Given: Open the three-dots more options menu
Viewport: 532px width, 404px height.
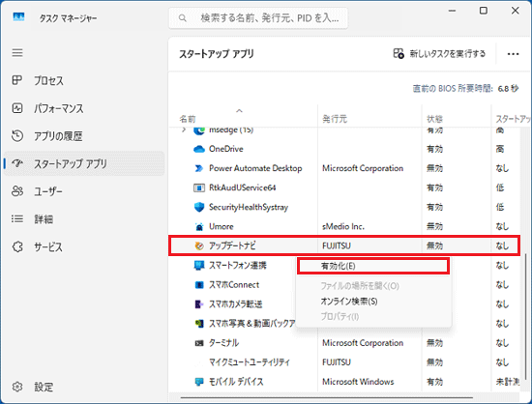Looking at the screenshot, I should (513, 54).
